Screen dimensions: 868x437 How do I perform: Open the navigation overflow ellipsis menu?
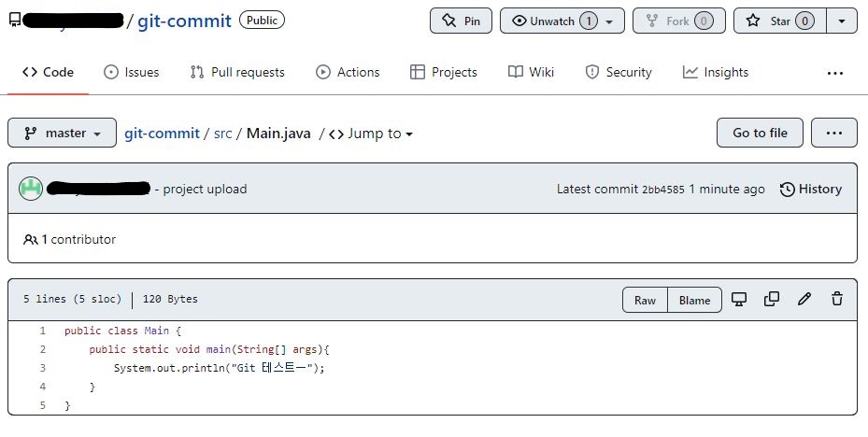point(834,73)
